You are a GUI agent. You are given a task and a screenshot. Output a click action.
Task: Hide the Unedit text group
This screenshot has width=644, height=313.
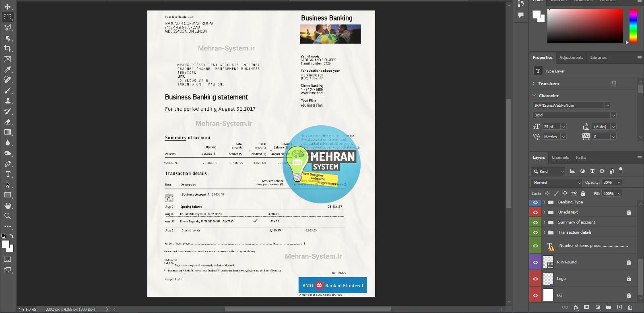tap(535, 212)
